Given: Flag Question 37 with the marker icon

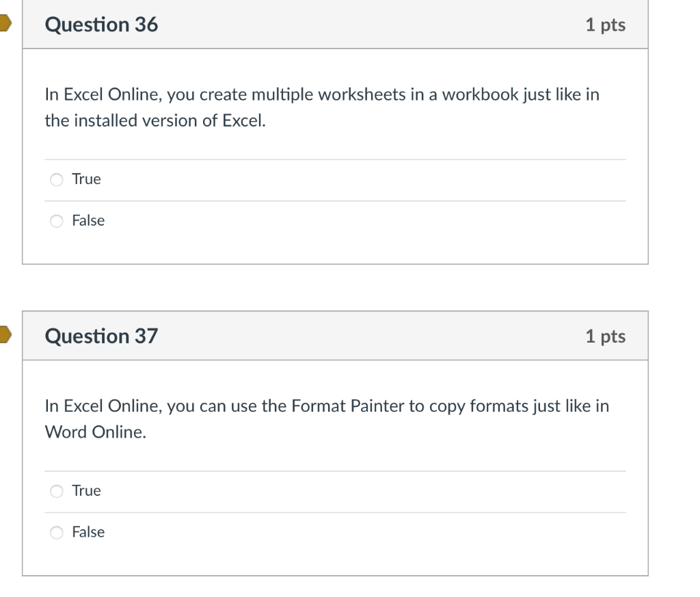Looking at the screenshot, I should [x=5, y=334].
